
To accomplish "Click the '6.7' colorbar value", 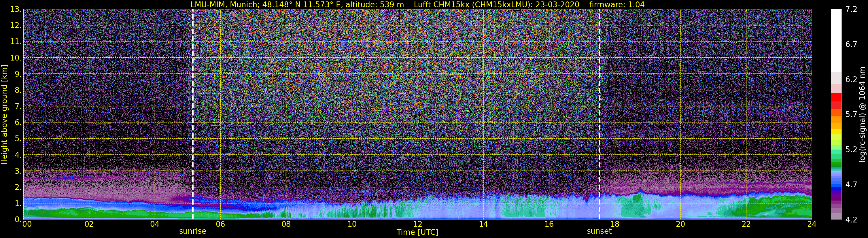I will click(x=851, y=44).
